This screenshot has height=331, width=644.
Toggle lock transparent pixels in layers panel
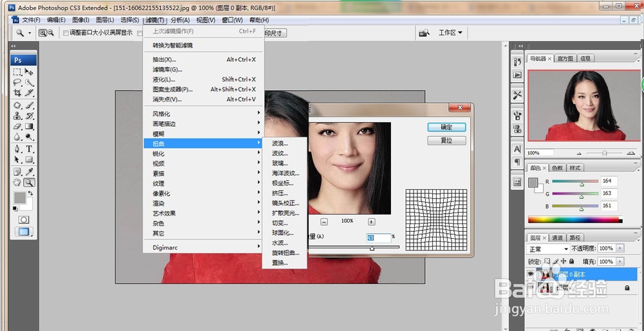[x=547, y=261]
